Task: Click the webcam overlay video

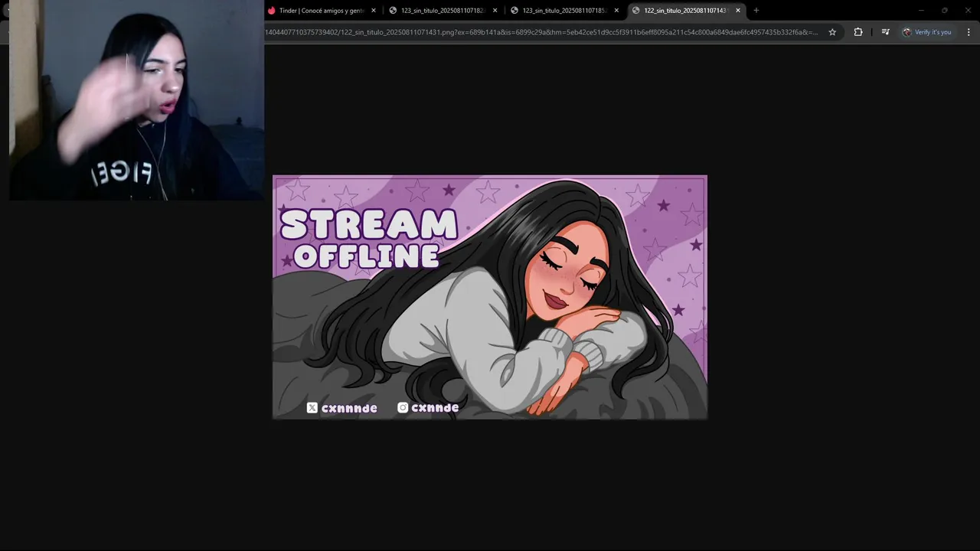Action: click(136, 100)
